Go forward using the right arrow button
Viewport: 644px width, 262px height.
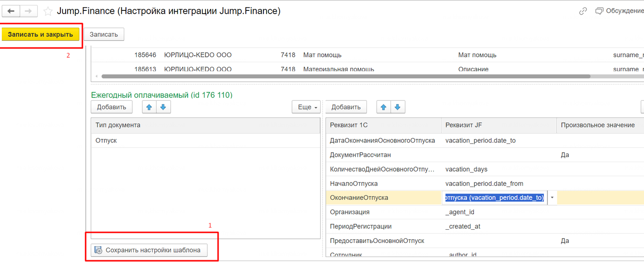tap(28, 11)
